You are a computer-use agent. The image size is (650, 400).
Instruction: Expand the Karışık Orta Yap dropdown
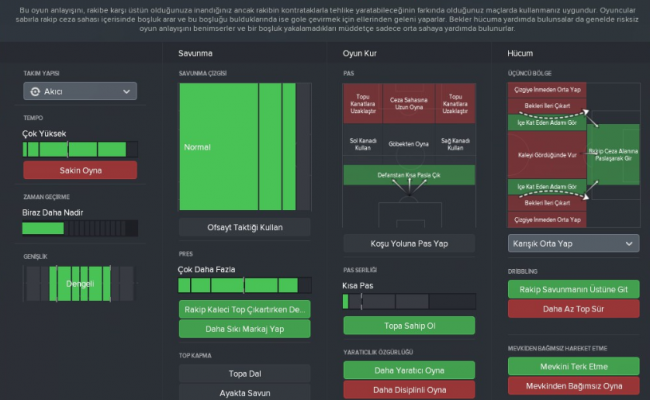pyautogui.click(x=573, y=243)
